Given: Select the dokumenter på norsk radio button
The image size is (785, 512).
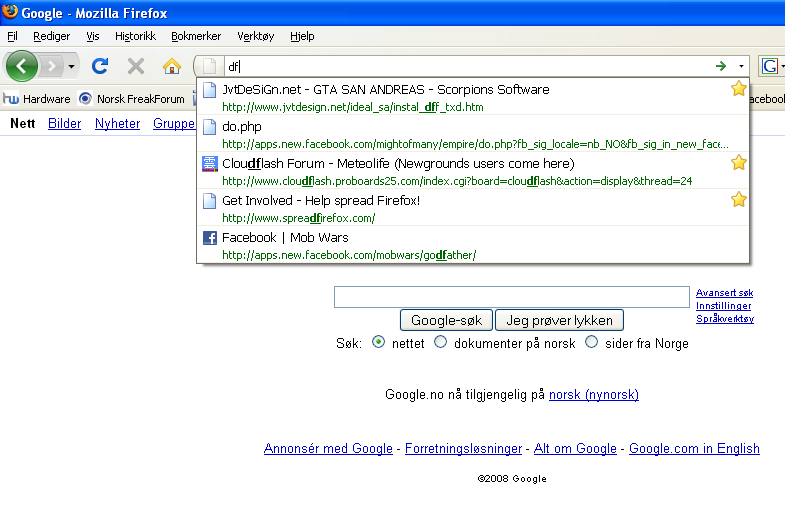Looking at the screenshot, I should pos(441,342).
